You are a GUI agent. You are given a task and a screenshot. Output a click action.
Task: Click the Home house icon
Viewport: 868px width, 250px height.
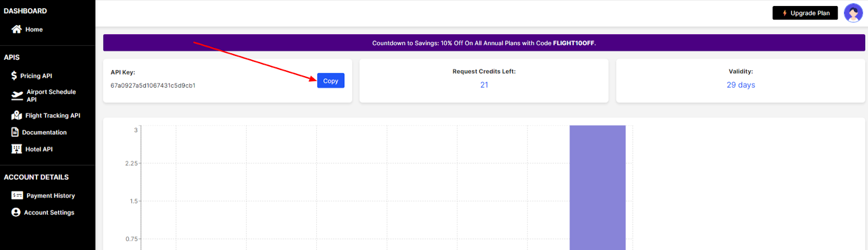point(17,29)
